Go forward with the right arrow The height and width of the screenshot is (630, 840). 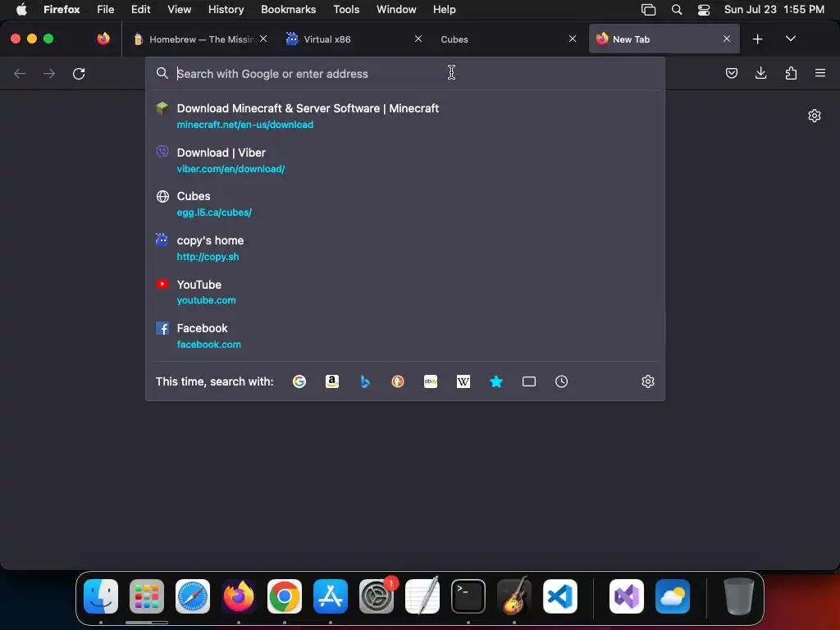coord(49,73)
